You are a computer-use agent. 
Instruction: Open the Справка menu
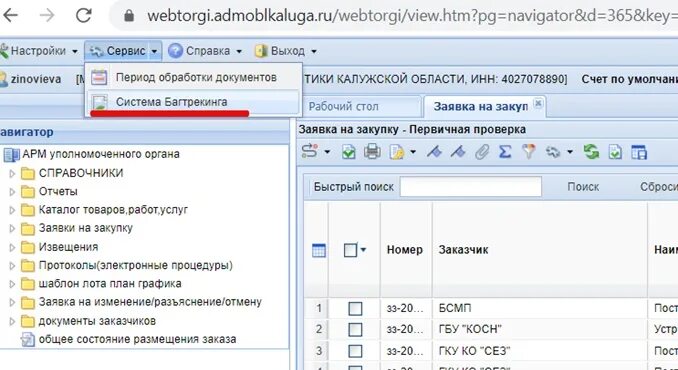(205, 51)
